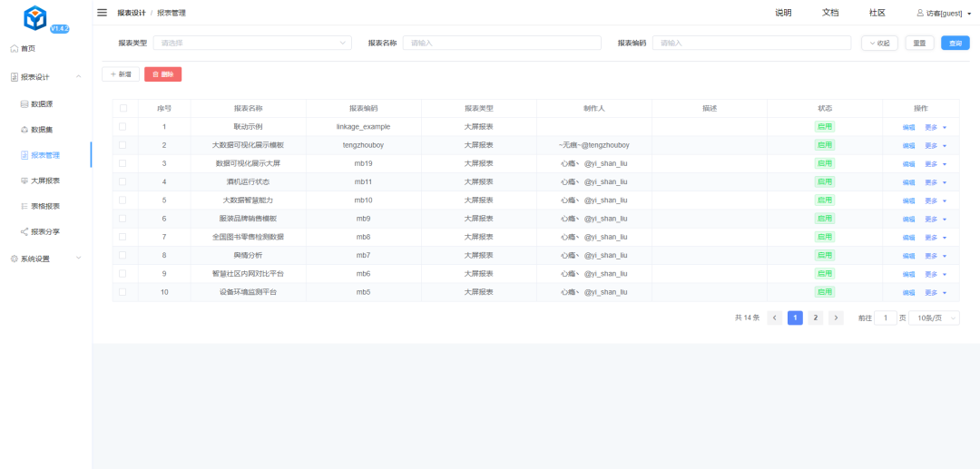
Task: Open the 文档 top navigation item
Action: [830, 13]
